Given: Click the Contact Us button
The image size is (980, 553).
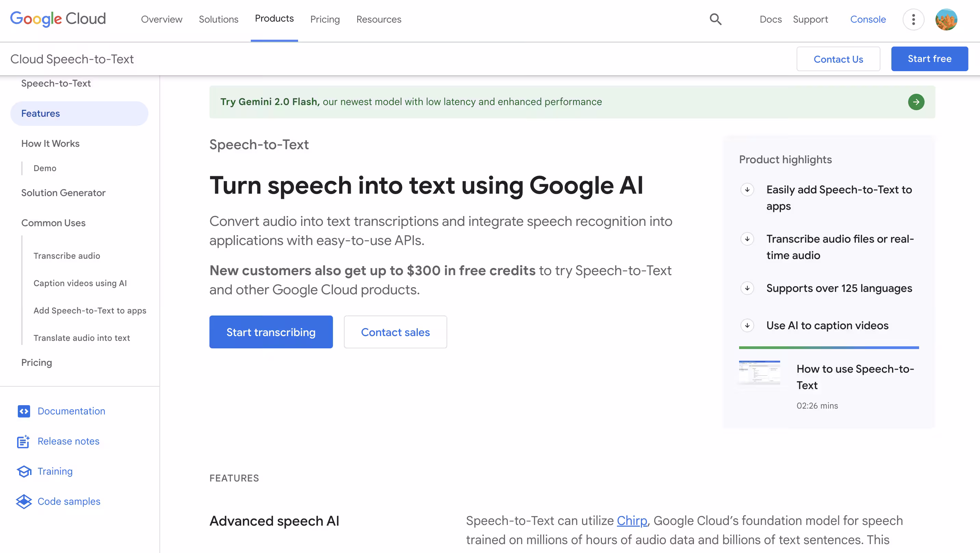Looking at the screenshot, I should click(838, 59).
